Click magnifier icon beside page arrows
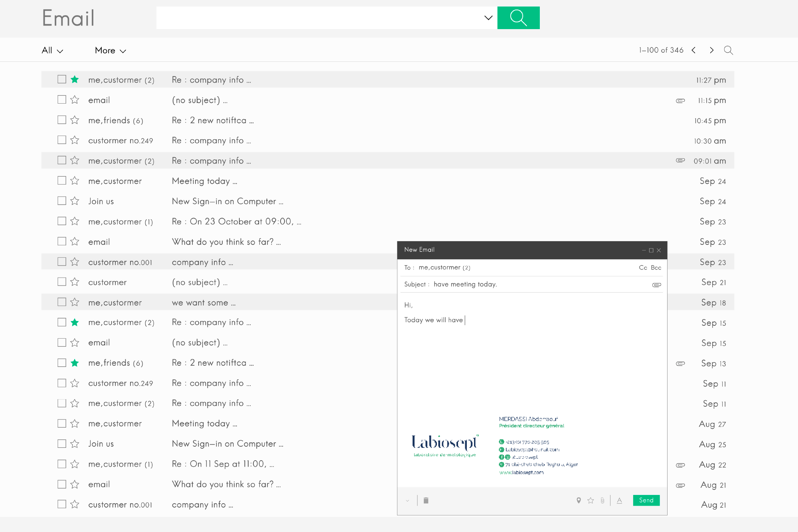The width and height of the screenshot is (798, 532). pyautogui.click(x=728, y=50)
